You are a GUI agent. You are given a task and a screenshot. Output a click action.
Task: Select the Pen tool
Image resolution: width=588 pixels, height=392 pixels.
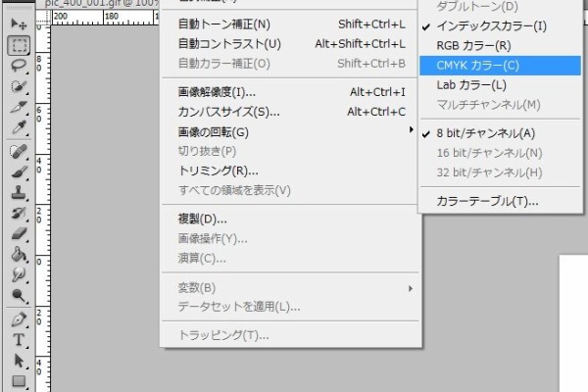click(18, 319)
